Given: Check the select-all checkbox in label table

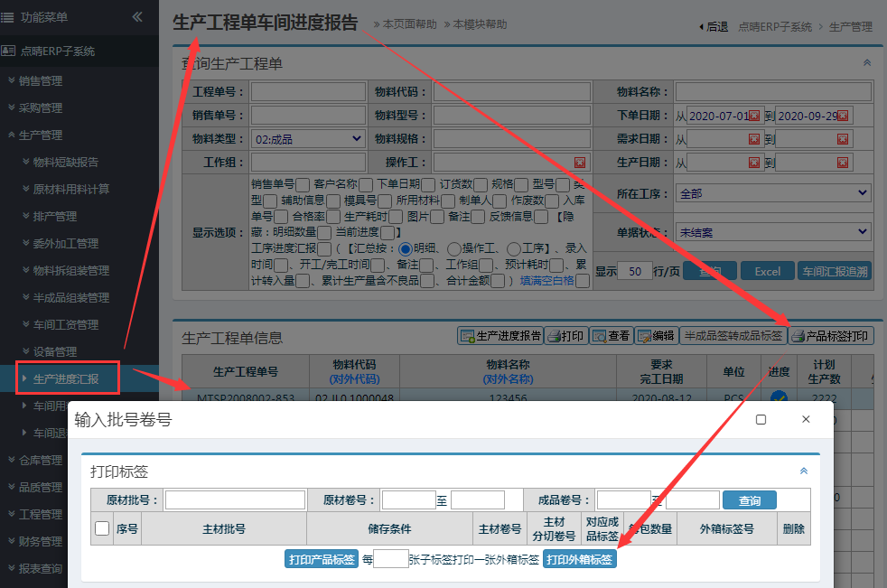Looking at the screenshot, I should click(x=102, y=529).
